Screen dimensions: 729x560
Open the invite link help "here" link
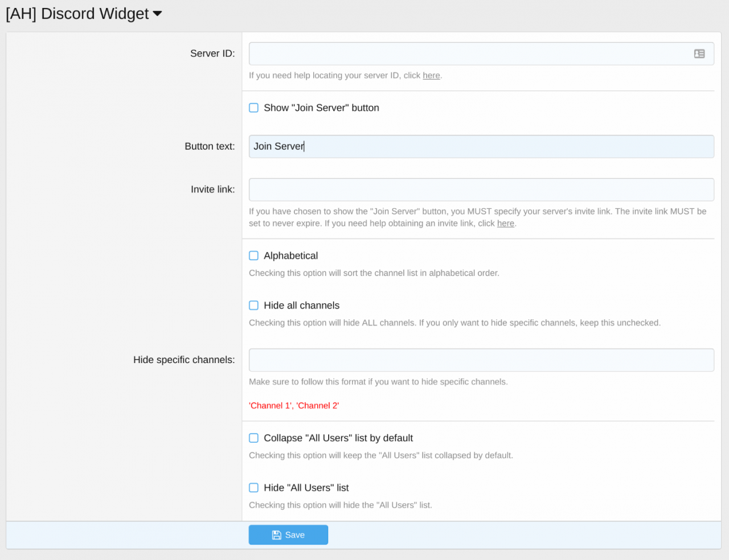point(506,223)
